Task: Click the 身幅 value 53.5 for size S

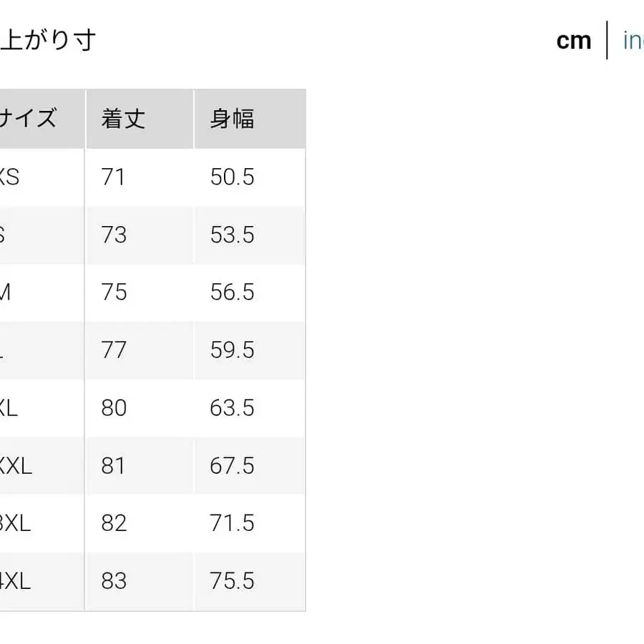Action: [231, 235]
